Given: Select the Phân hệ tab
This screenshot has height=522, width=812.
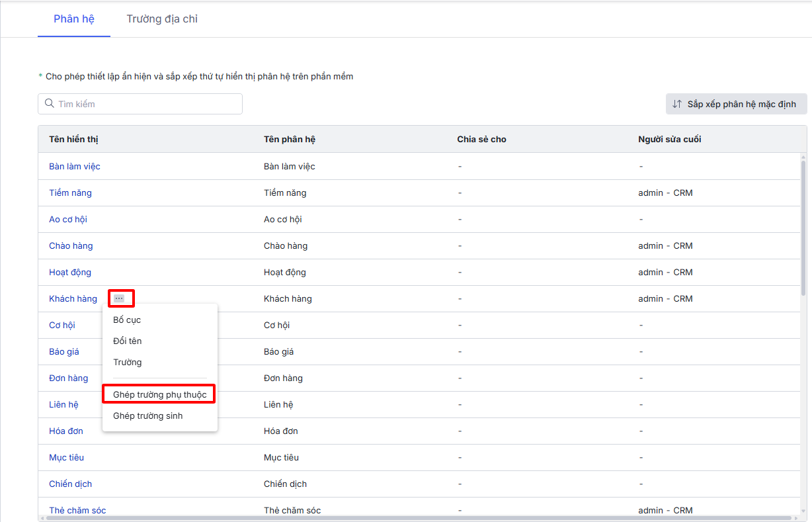Looking at the screenshot, I should tap(74, 19).
